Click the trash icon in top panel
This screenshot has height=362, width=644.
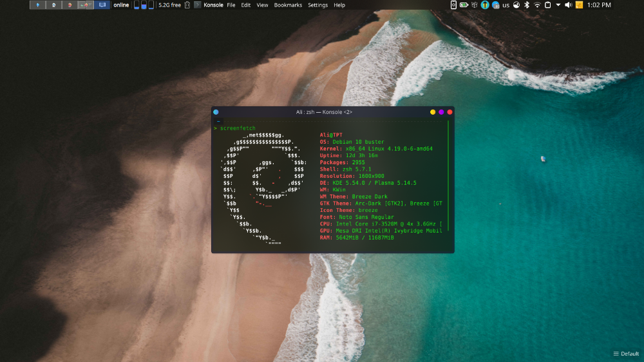[x=187, y=5]
